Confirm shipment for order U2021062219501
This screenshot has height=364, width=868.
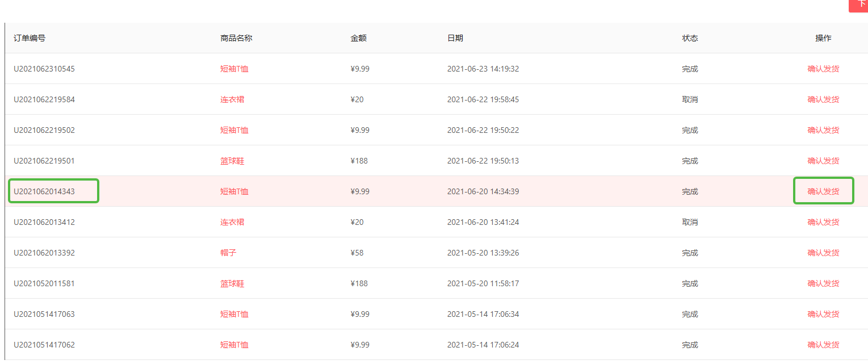click(823, 161)
